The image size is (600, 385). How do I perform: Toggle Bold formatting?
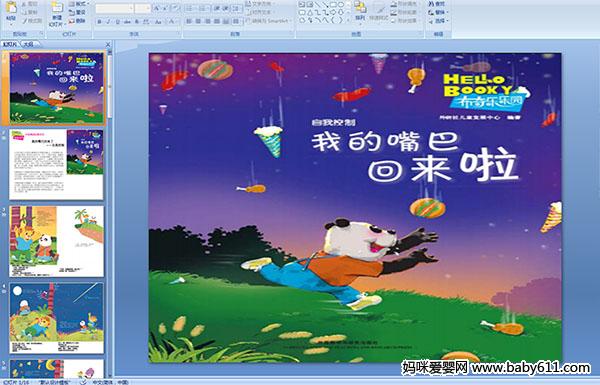coord(99,22)
